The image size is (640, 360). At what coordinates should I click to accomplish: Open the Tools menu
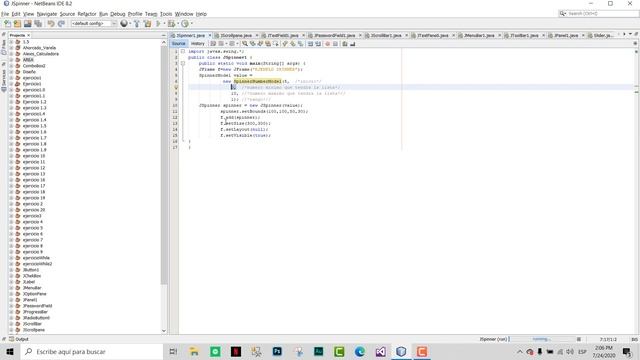(x=166, y=14)
